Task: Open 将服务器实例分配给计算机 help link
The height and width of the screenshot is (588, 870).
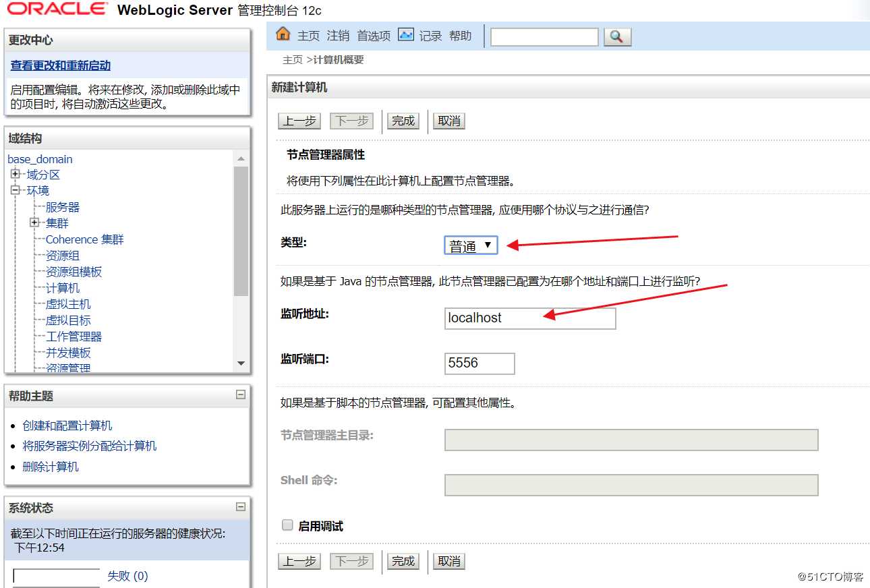Action: pyautogui.click(x=90, y=446)
